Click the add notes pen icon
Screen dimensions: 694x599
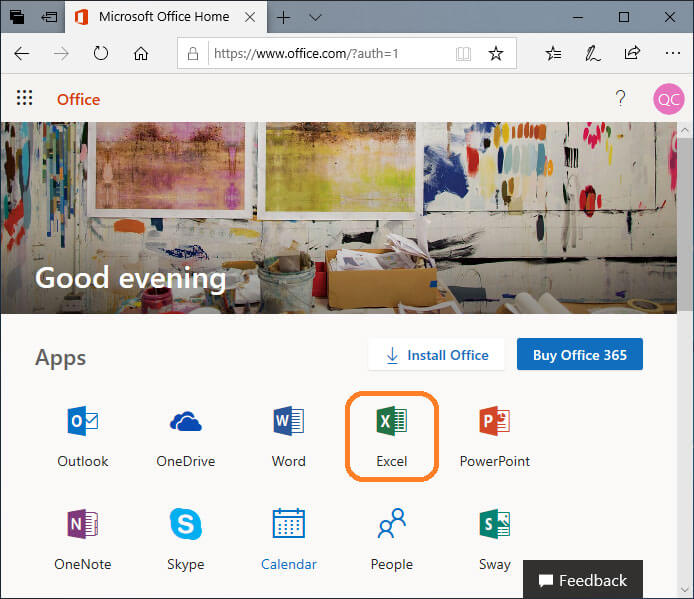click(593, 54)
